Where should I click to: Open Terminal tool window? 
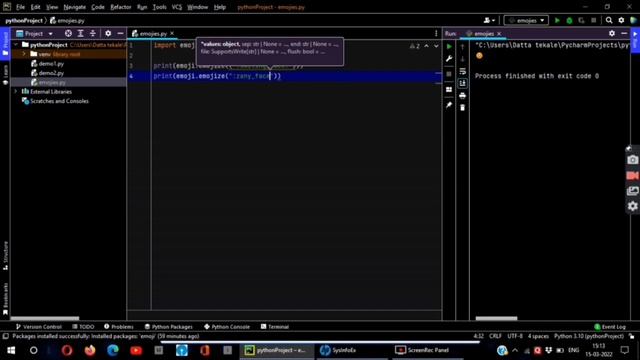275,327
